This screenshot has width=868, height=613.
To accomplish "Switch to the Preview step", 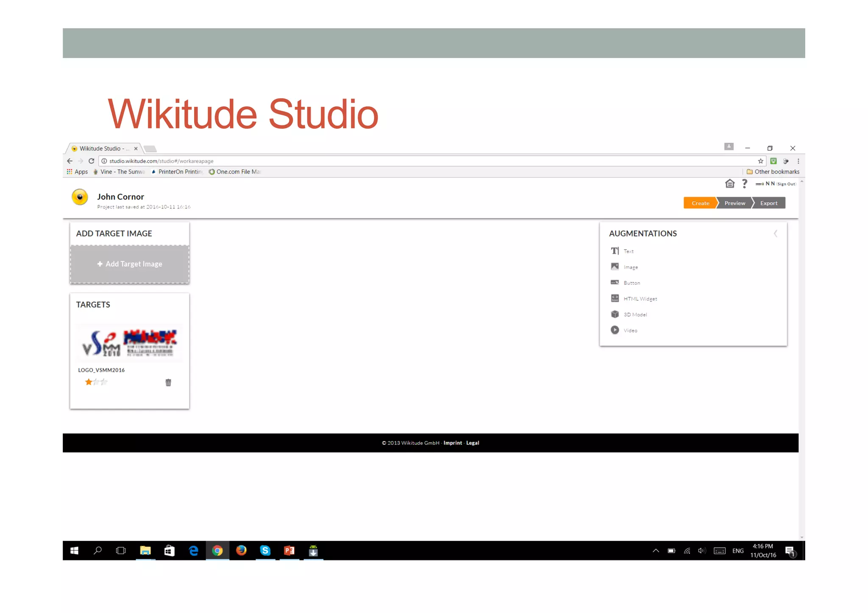I will (x=734, y=203).
